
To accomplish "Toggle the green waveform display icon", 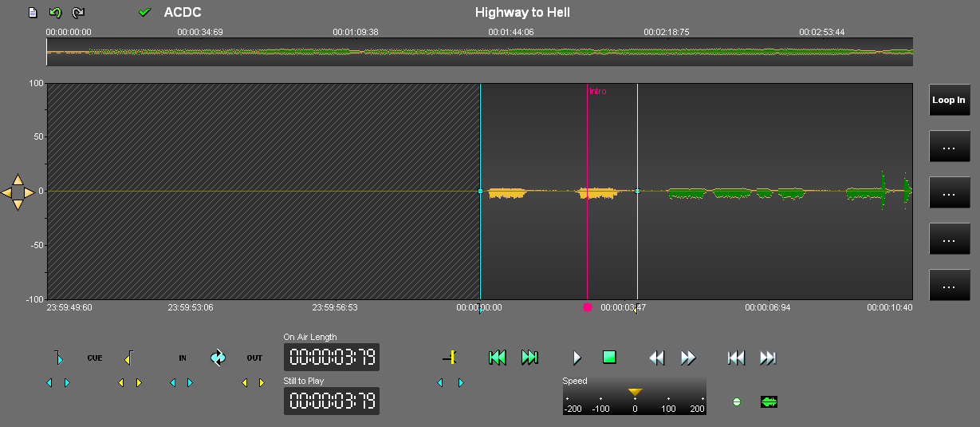I will pyautogui.click(x=769, y=402).
